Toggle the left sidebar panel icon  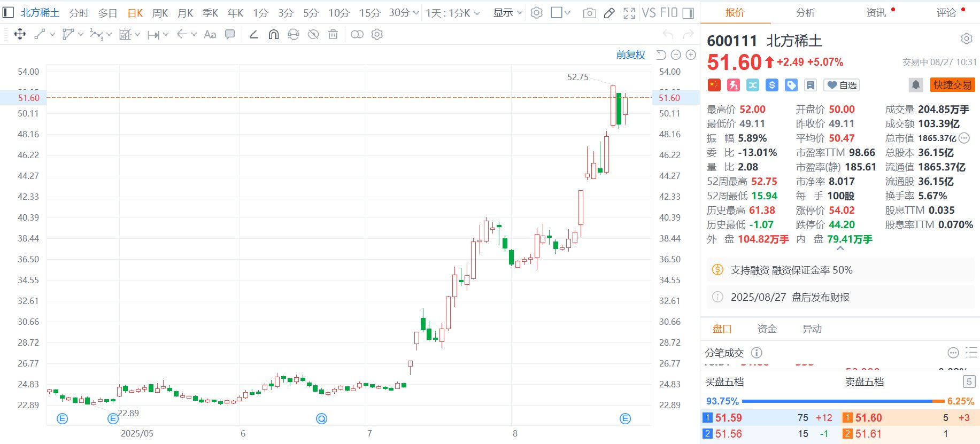point(7,12)
